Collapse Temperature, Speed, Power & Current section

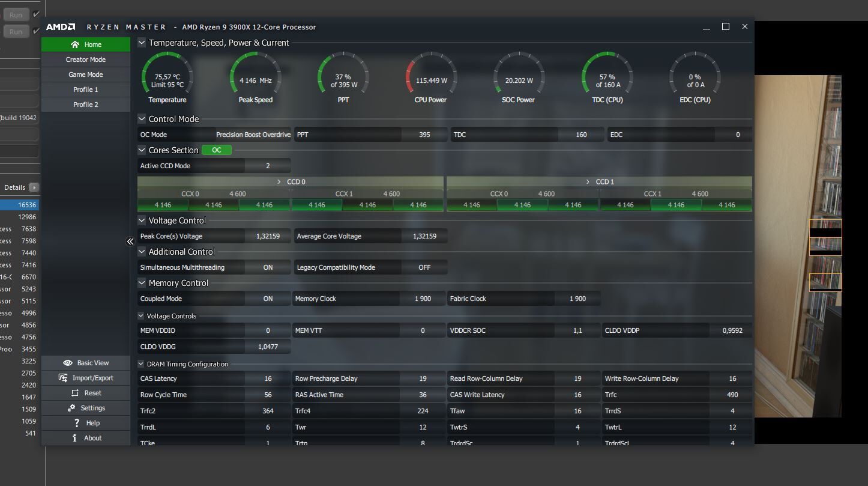[x=142, y=43]
